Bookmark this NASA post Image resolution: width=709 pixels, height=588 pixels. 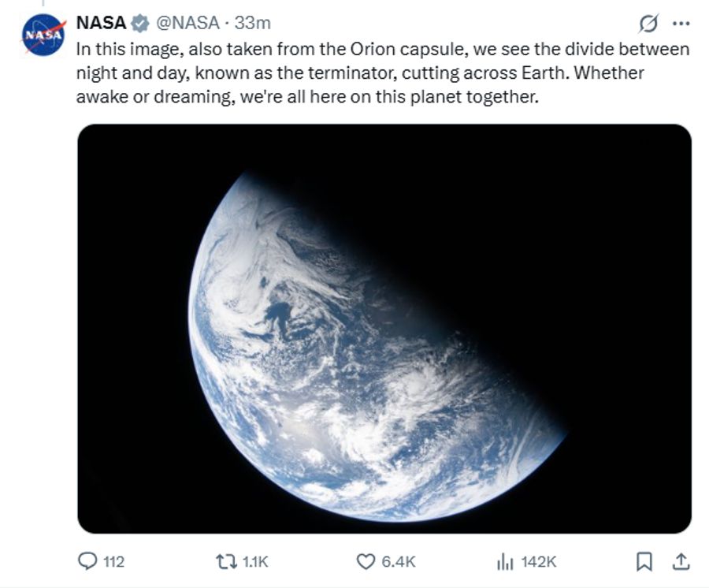644,561
